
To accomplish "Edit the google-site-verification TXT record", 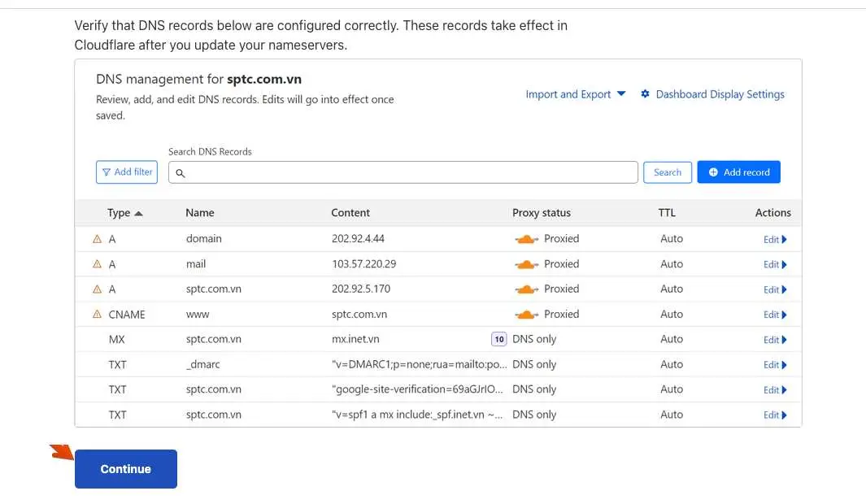I will [775, 390].
